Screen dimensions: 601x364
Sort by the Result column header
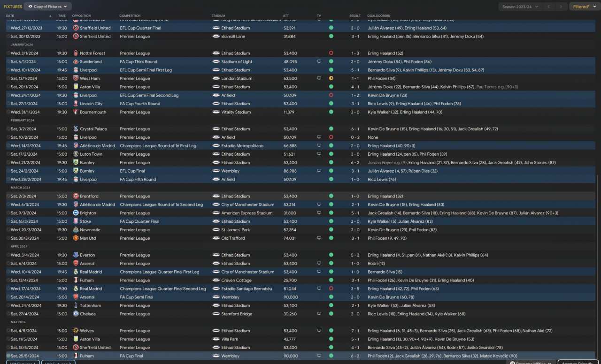point(355,16)
